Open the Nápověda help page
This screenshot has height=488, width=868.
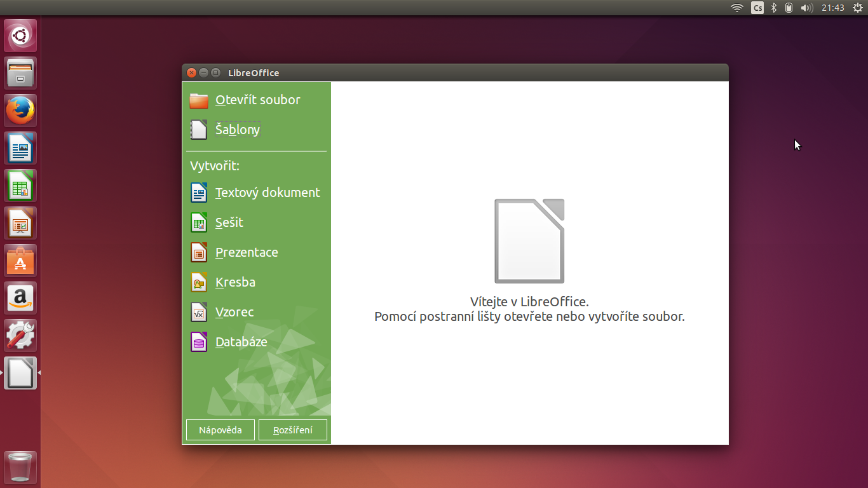(220, 430)
